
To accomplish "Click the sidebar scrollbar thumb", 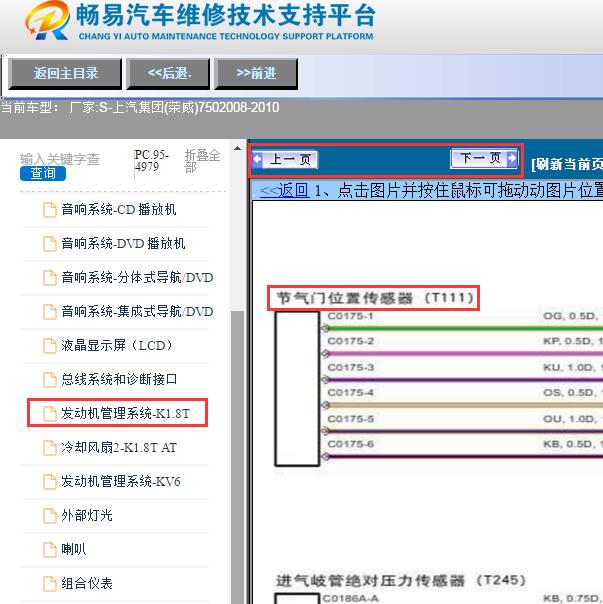I will point(238,456).
